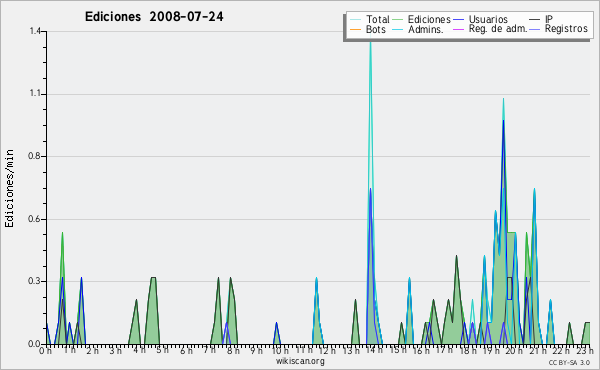Click the CC BY-SA 3.0 license text
Viewport: 600px width, 370px height.
569,362
